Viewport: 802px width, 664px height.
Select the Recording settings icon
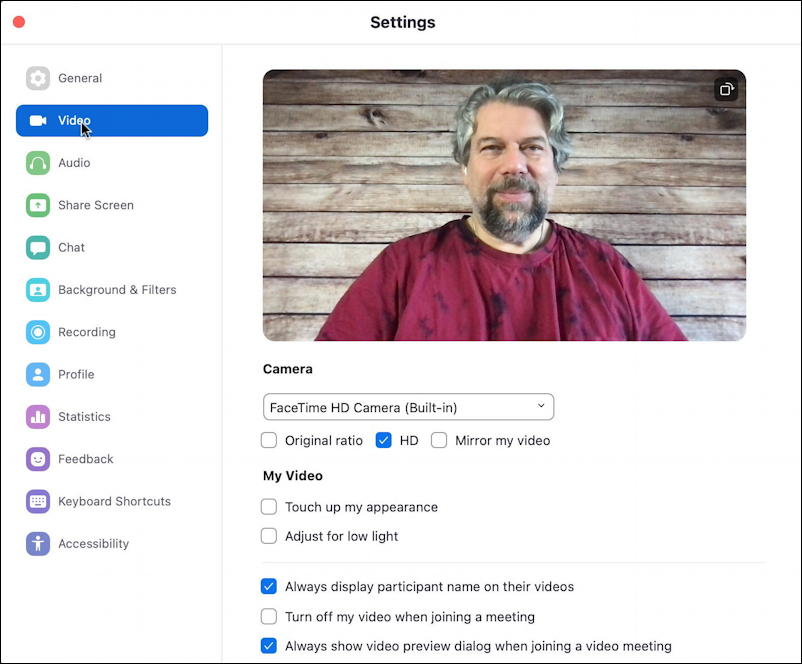[38, 332]
